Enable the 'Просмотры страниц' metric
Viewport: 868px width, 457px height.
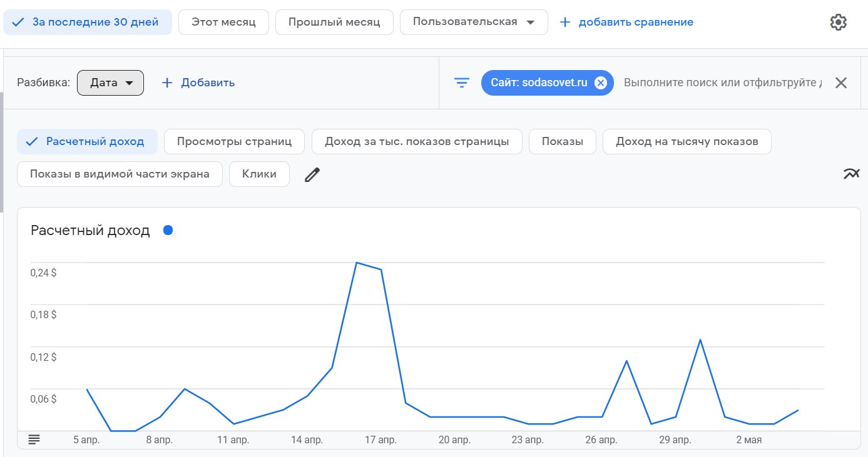pos(234,141)
